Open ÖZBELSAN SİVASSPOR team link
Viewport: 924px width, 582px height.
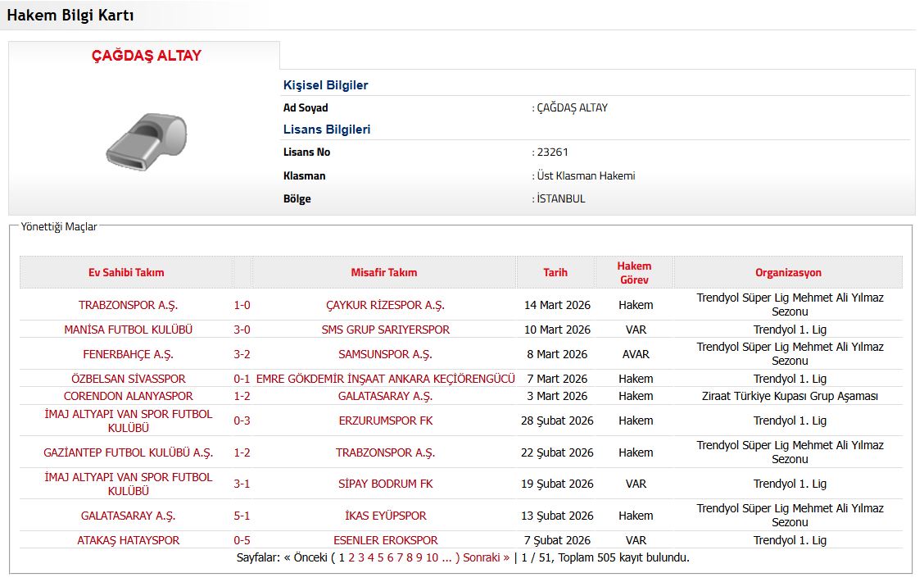point(128,379)
